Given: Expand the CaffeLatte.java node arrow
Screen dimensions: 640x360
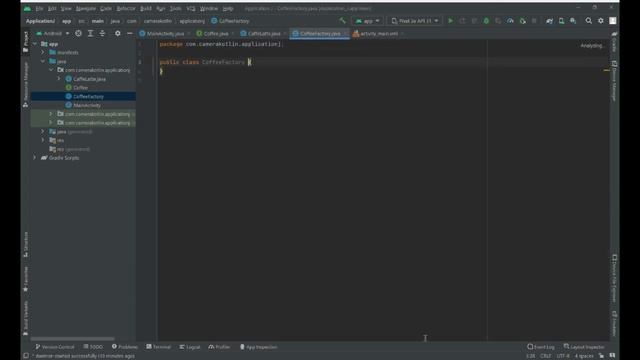Looking at the screenshot, I should click(x=59, y=79).
